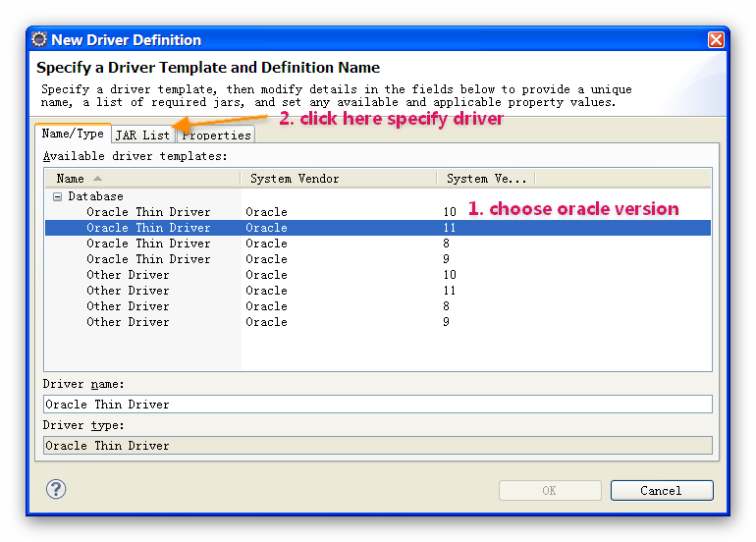
Task: Sort by the System Vendor column header
Action: 339,179
